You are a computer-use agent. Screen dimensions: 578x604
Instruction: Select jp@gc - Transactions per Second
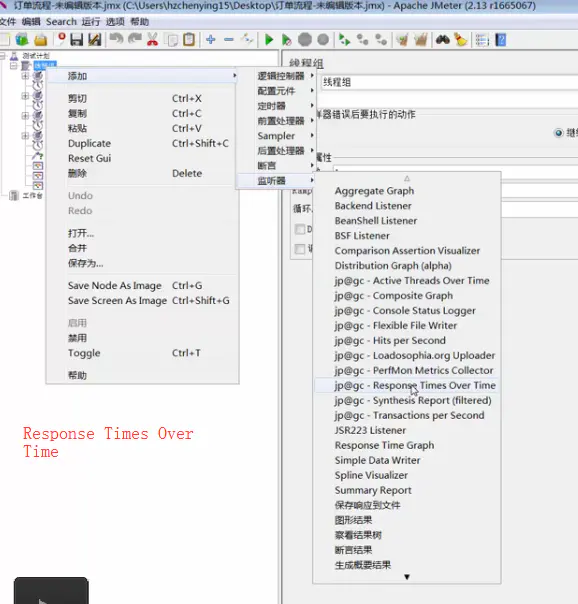407,415
